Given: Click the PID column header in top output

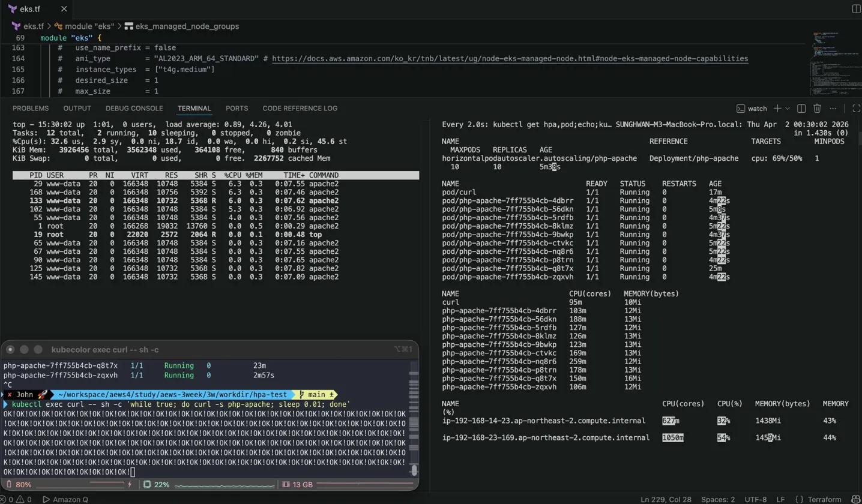Looking at the screenshot, I should point(36,175).
